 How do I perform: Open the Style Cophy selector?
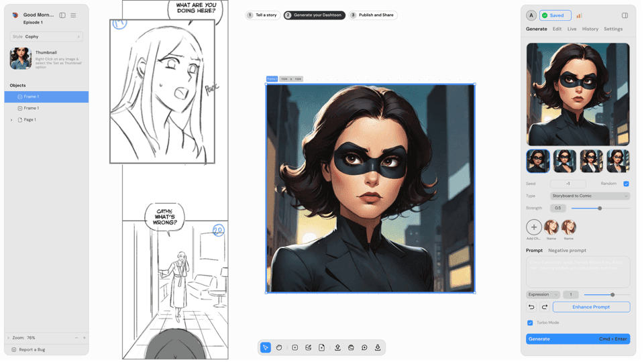tap(46, 37)
